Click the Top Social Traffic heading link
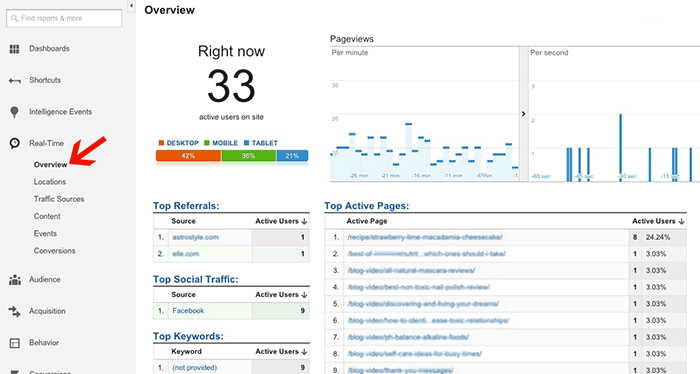700x374 pixels. (196, 279)
